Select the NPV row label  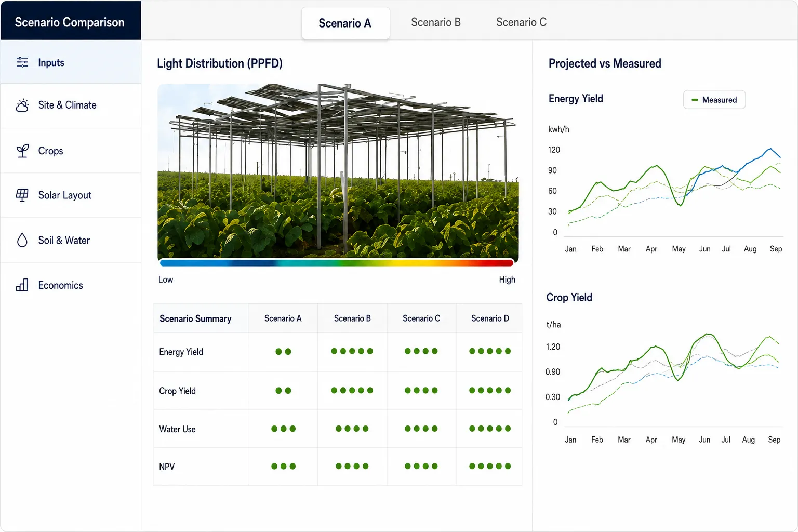tap(167, 467)
